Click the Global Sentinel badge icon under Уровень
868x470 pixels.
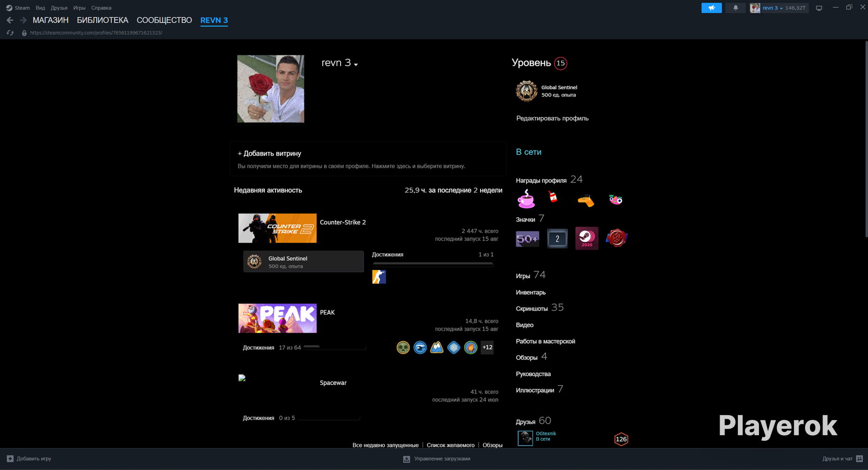(x=527, y=91)
